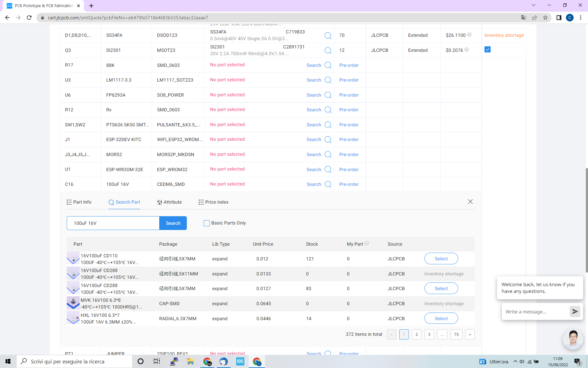Select the 16V100uF CD110 capacitor
This screenshot has width=588, height=368.
(441, 259)
